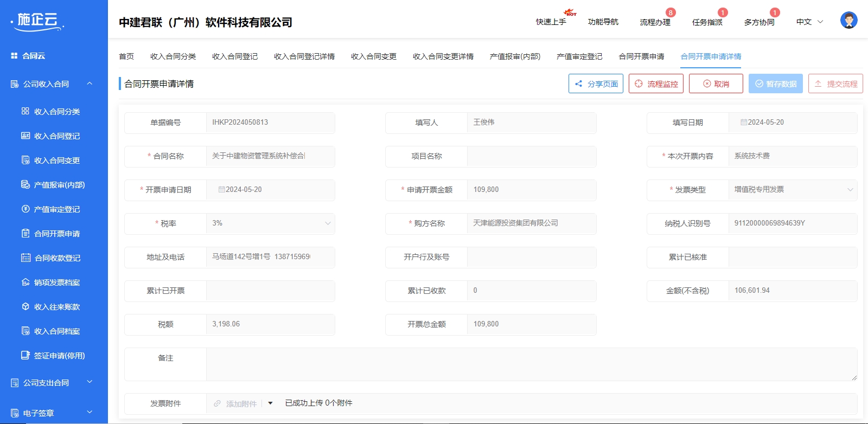
Task: Click the 购方名称 field
Action: tap(532, 223)
